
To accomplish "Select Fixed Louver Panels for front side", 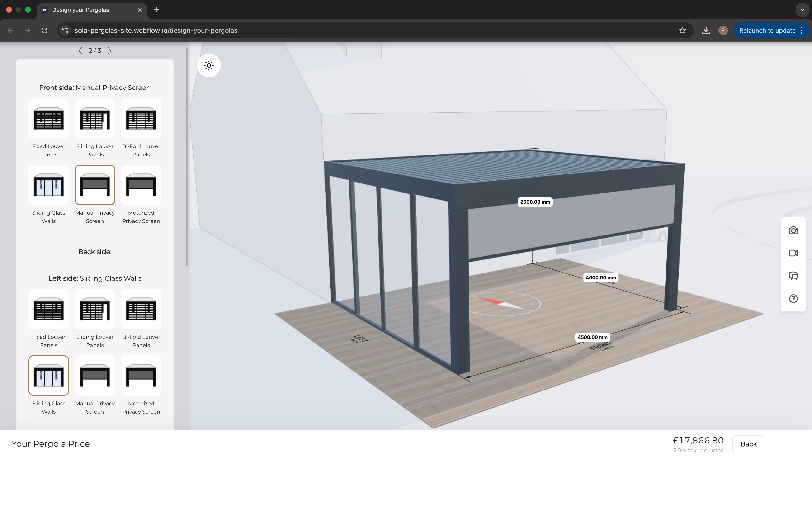I will 49,118.
